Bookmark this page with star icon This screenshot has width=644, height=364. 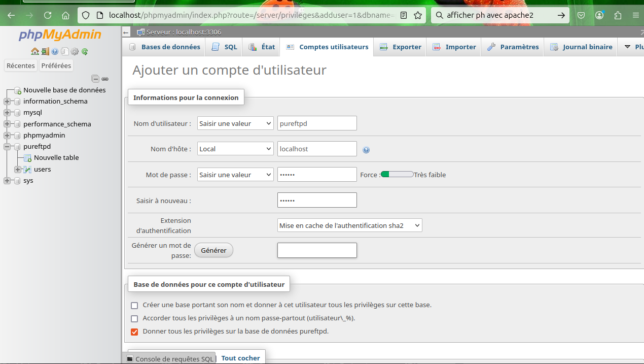click(x=418, y=15)
